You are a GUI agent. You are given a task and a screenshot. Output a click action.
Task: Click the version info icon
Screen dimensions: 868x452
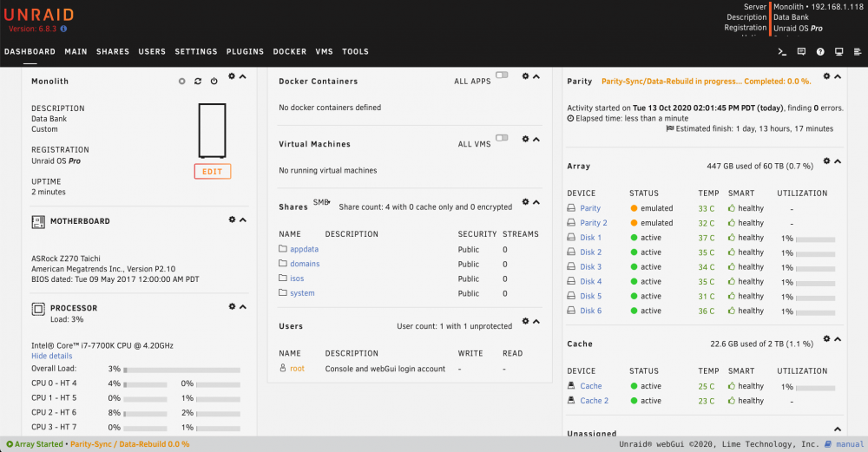[63, 29]
